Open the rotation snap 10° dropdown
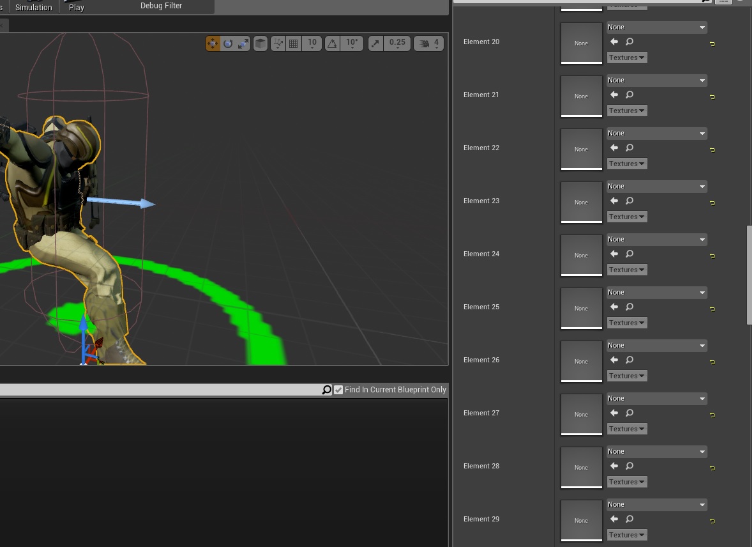Viewport: 756px width, 547px height. pyautogui.click(x=352, y=43)
